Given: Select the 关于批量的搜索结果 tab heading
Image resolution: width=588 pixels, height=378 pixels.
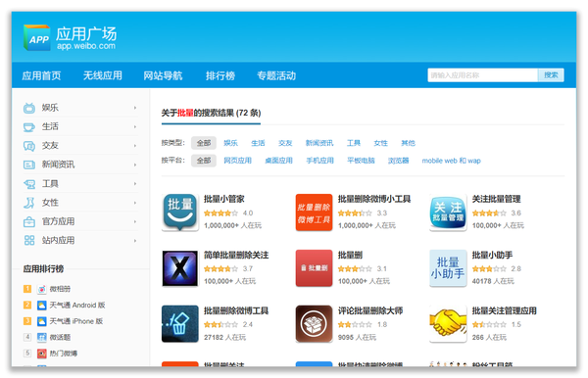Looking at the screenshot, I should coord(211,113).
